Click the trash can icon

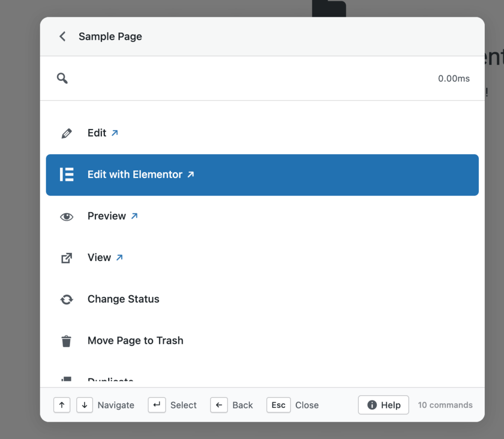(x=66, y=340)
